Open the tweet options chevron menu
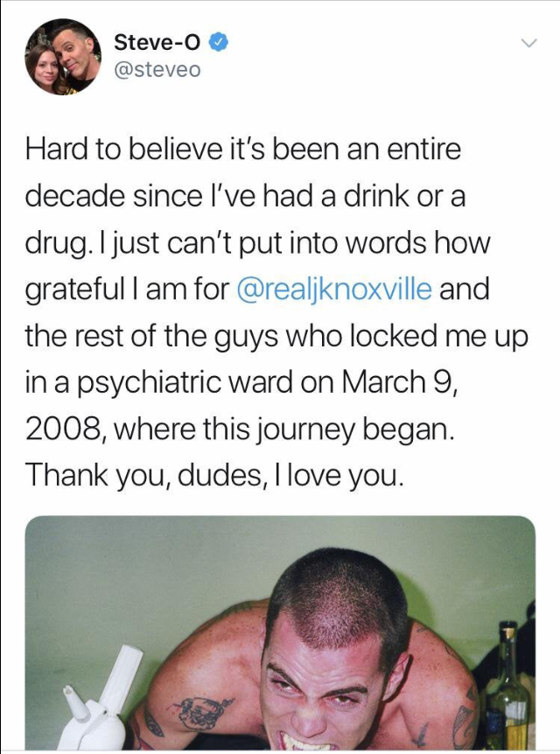 pyautogui.click(x=528, y=42)
